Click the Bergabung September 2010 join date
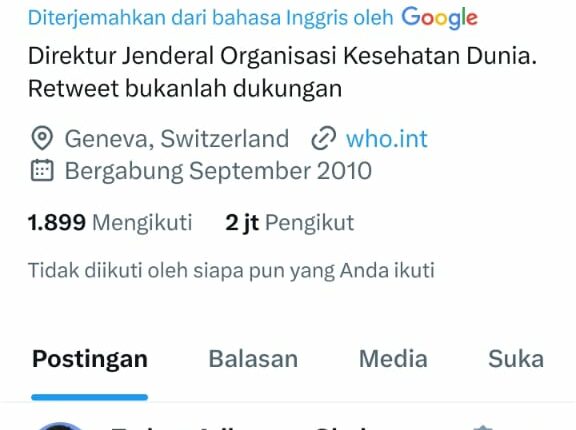The width and height of the screenshot is (576, 430). pos(218,171)
